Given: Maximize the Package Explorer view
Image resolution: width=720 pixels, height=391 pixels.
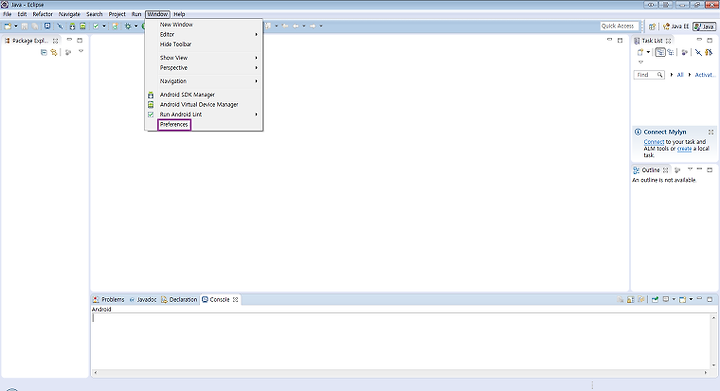Looking at the screenshot, I should click(x=79, y=40).
